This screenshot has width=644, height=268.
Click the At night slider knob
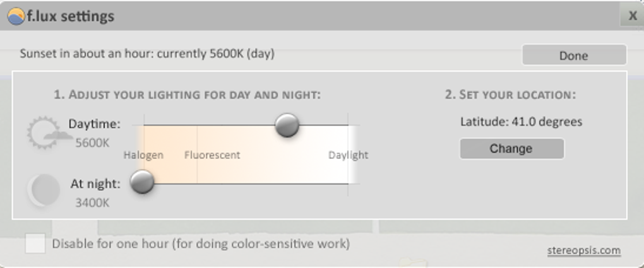(x=142, y=182)
